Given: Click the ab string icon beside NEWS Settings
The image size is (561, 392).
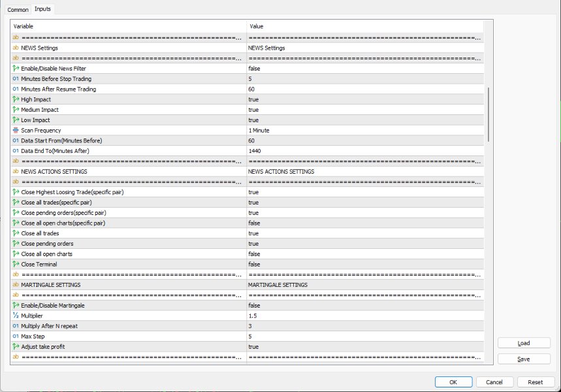Looking at the screenshot, I should tap(14, 48).
